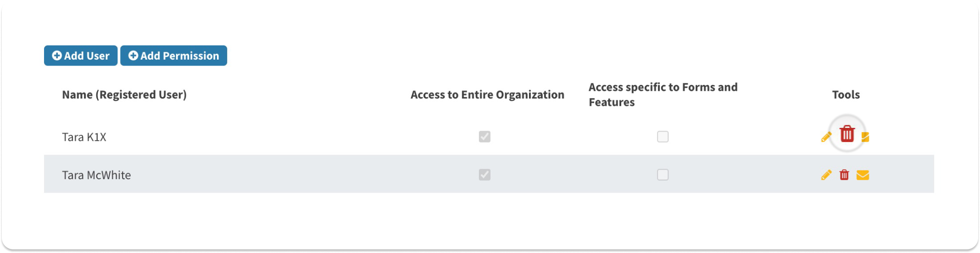Viewport: 980px width, 253px height.
Task: Click the Access specific to Forms header
Action: point(663,94)
